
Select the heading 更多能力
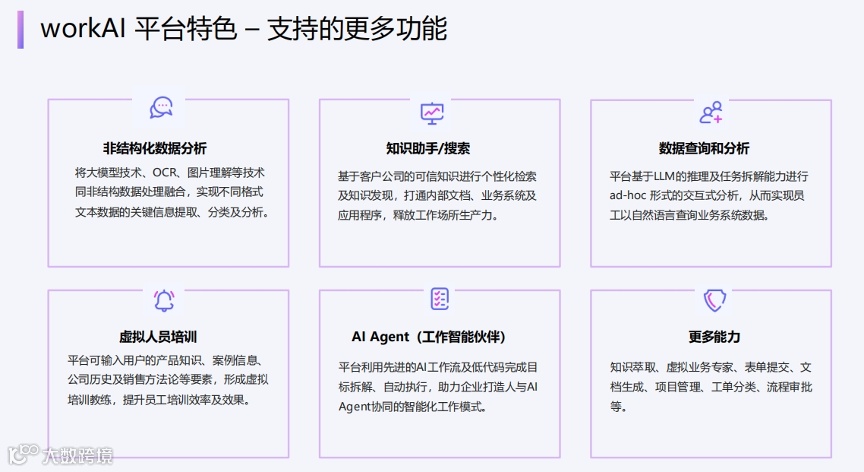(714, 337)
